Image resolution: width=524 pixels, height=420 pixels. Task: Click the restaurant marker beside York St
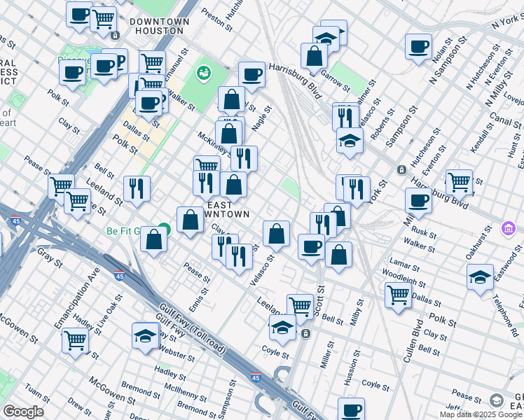click(x=357, y=190)
